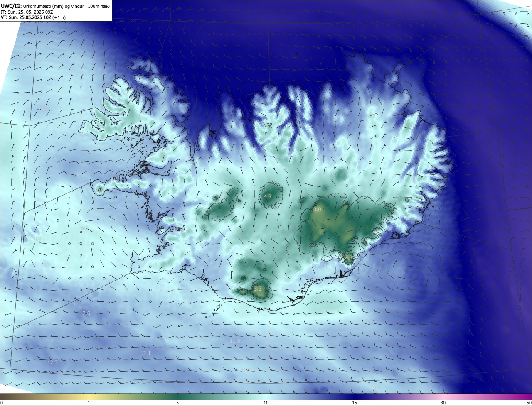Click the 50 tick on the colour scale

pyautogui.click(x=529, y=403)
